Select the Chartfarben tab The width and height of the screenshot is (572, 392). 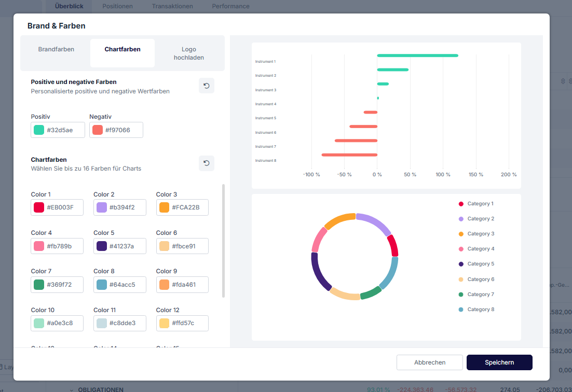coord(122,50)
